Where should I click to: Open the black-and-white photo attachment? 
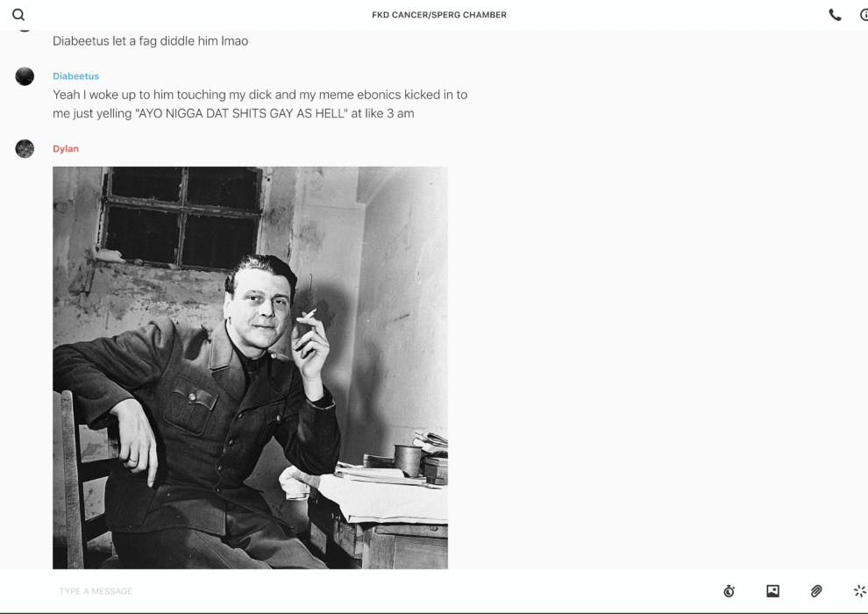[x=250, y=368]
